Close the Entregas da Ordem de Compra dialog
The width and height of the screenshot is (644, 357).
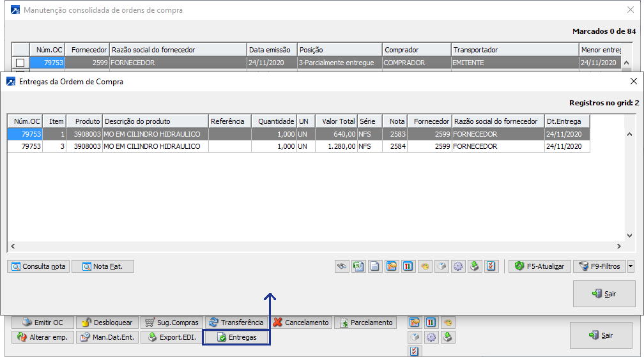634,81
